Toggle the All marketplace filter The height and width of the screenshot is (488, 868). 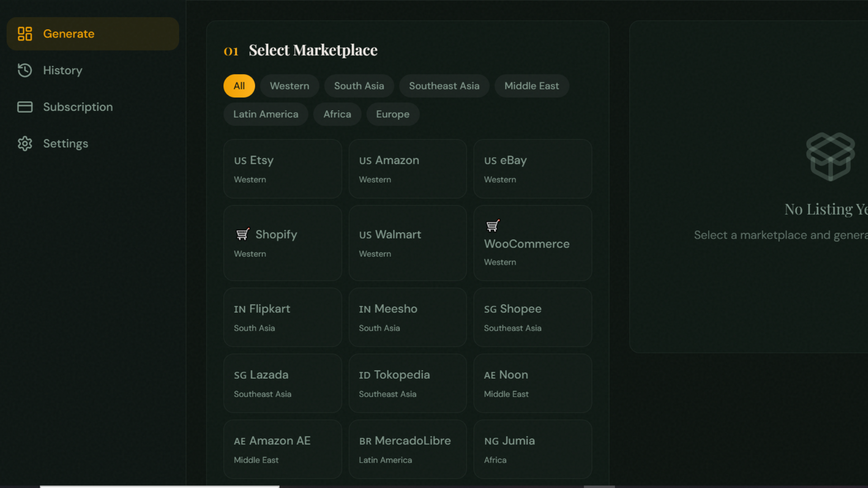239,86
